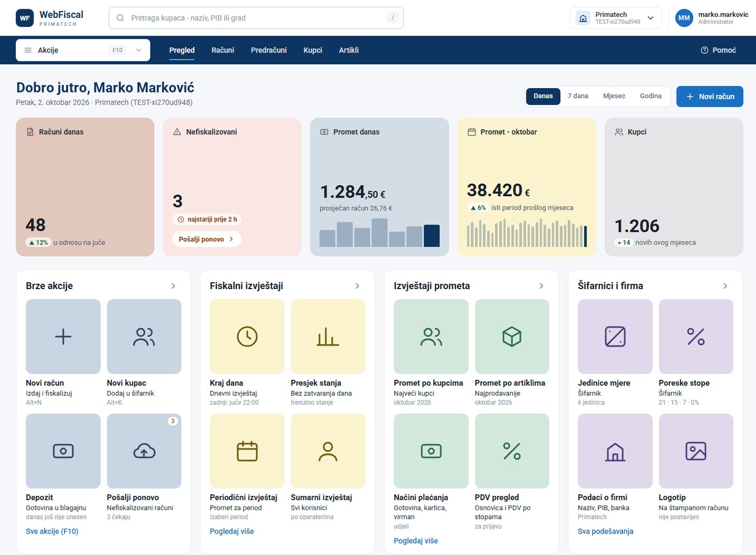
Task: Open the Poreske stope percent tile
Action: (696, 337)
